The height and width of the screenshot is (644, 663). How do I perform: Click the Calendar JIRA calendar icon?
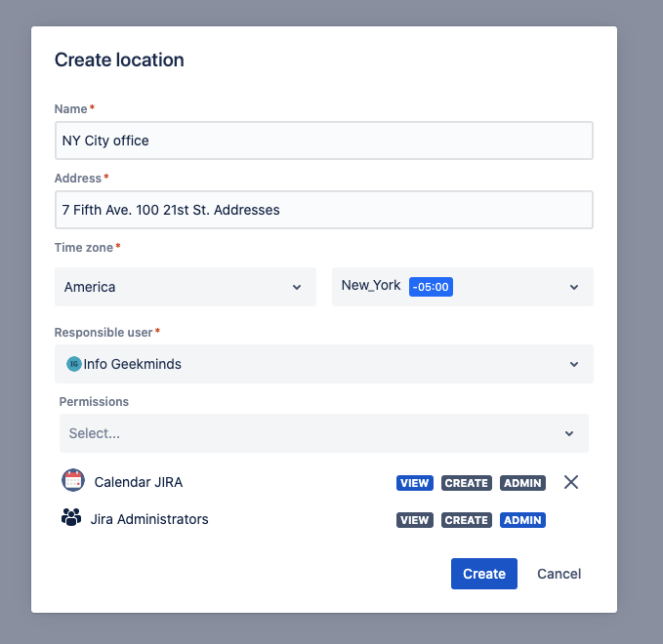click(73, 481)
